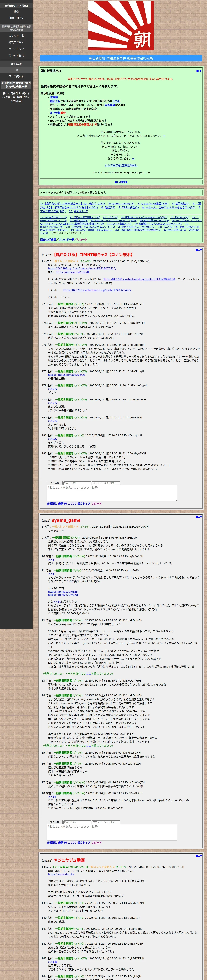Open the yajuvideo.in link in post 1
This screenshot has width=207, height=980.
point(61,874)
